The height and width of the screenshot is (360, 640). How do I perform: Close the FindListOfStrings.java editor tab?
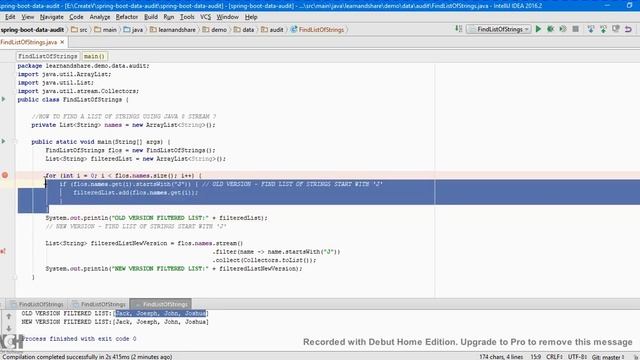[62, 42]
